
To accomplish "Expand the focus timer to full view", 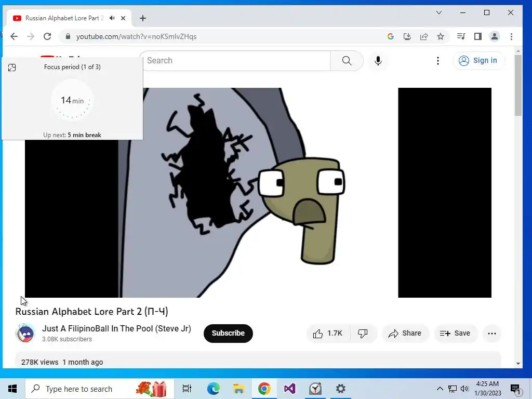I will [x=12, y=68].
